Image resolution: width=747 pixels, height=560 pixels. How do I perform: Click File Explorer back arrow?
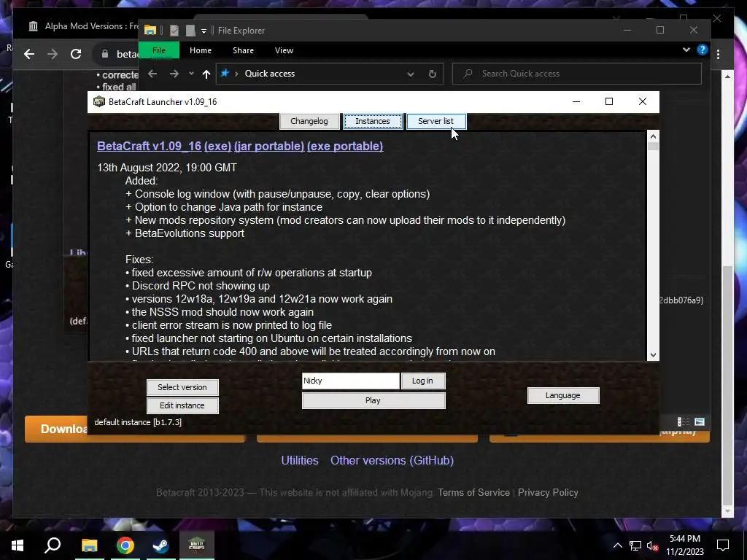point(152,74)
